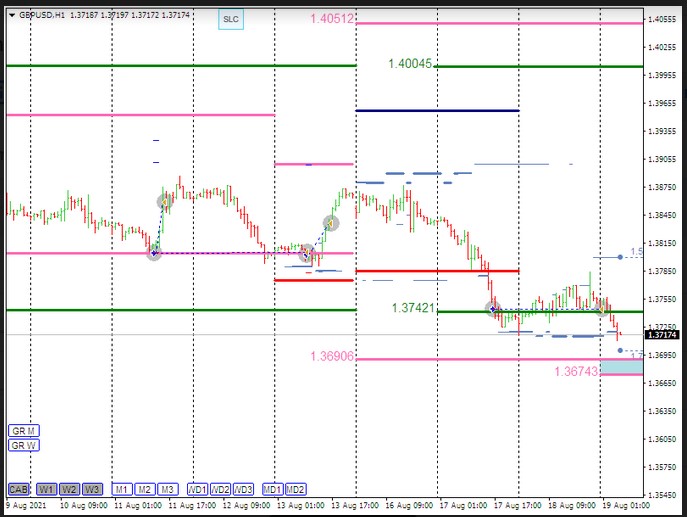
Task: Click the SLC button on chart
Action: (231, 20)
